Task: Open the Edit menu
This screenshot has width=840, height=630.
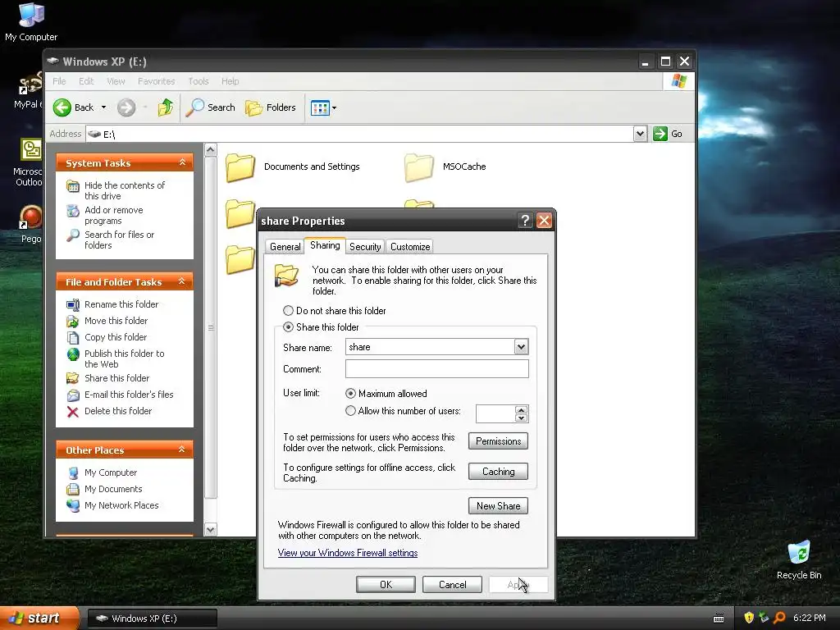Action: click(86, 81)
